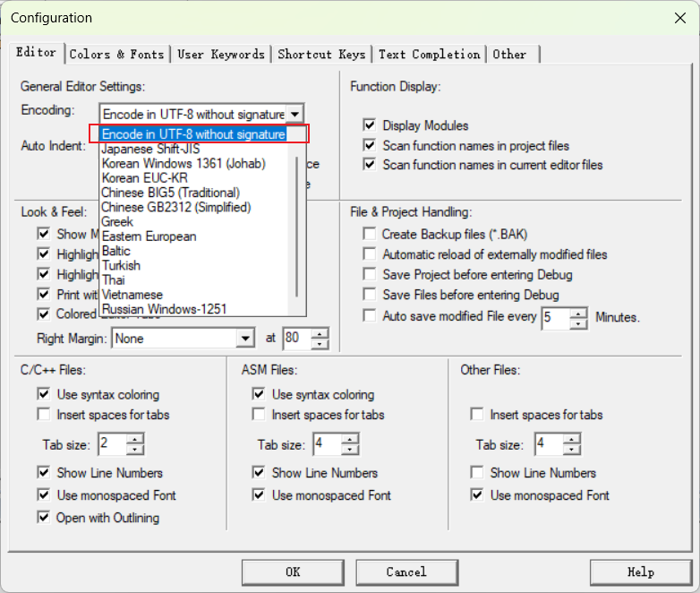Screen dimensions: 700x593
Task: Switch to the Colors & Fonts tab
Action: click(x=117, y=55)
